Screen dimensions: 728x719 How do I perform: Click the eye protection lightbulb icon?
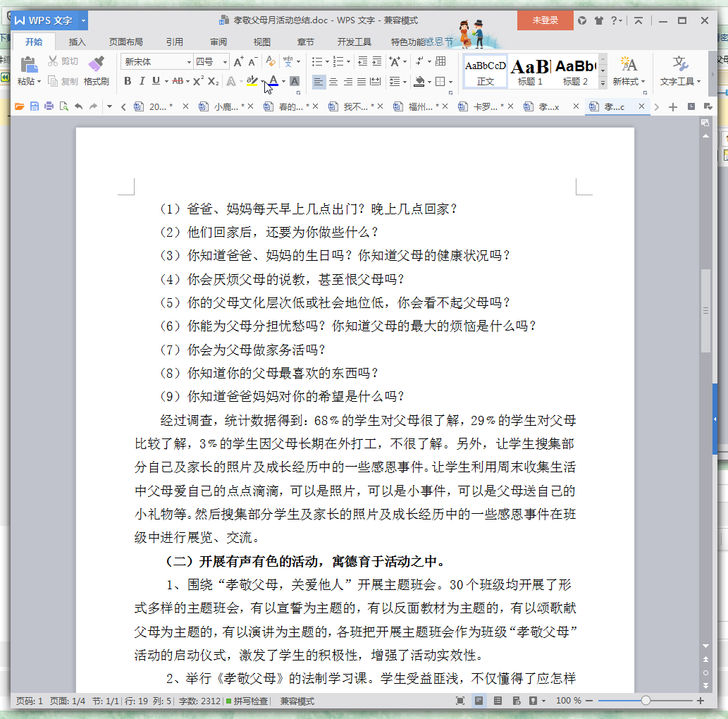[533, 701]
